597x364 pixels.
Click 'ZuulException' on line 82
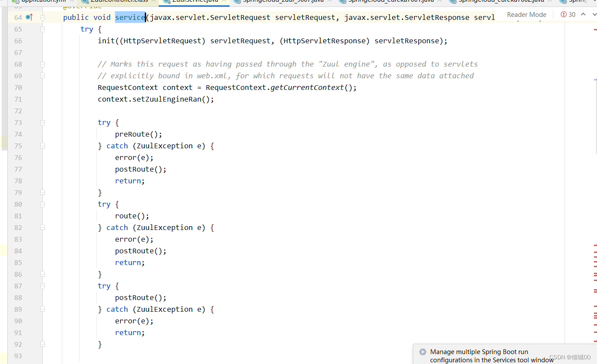click(x=165, y=227)
